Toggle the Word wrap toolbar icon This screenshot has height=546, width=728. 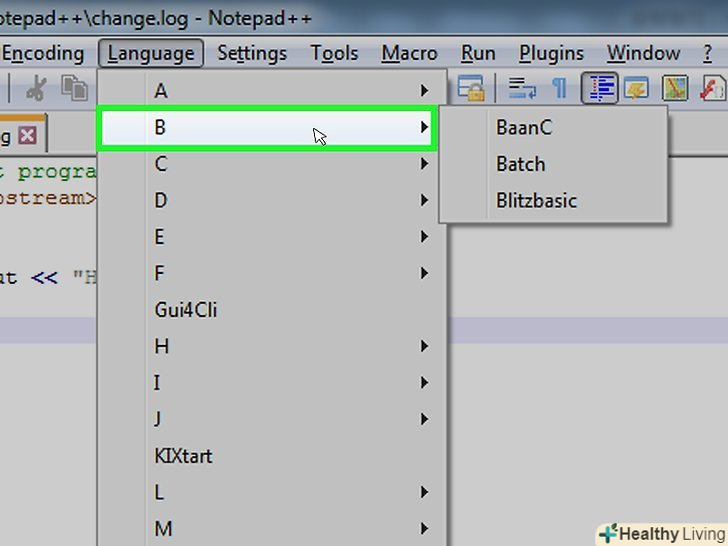point(522,88)
